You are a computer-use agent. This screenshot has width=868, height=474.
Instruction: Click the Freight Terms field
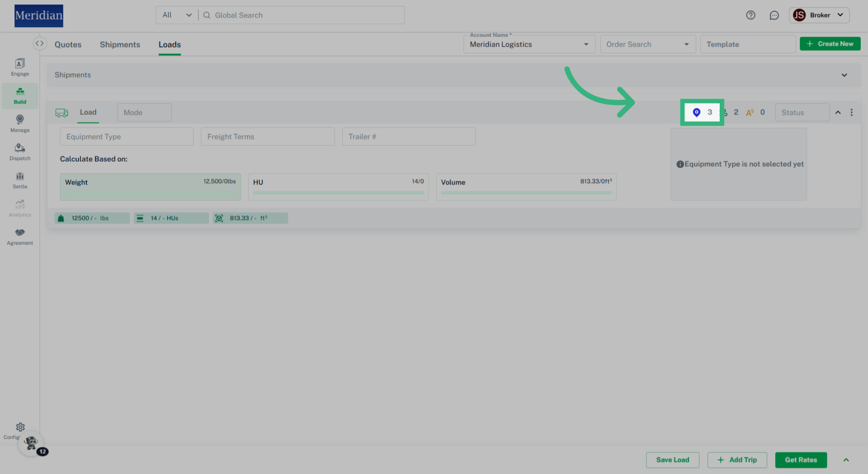point(268,137)
